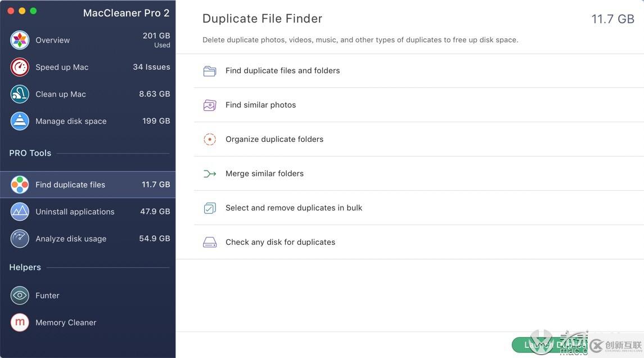Click Check any disk for duplicates text
The image size is (644, 358).
[x=280, y=242]
